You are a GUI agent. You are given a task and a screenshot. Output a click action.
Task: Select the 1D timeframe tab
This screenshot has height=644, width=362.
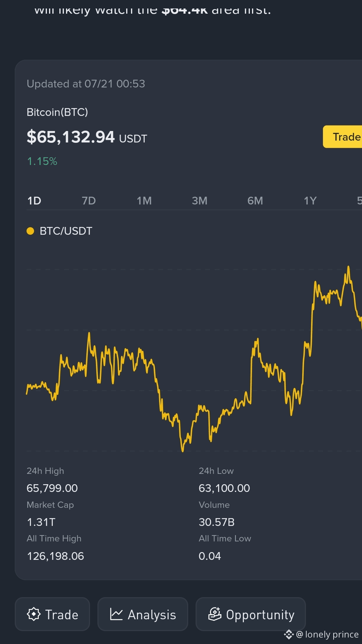click(x=34, y=201)
